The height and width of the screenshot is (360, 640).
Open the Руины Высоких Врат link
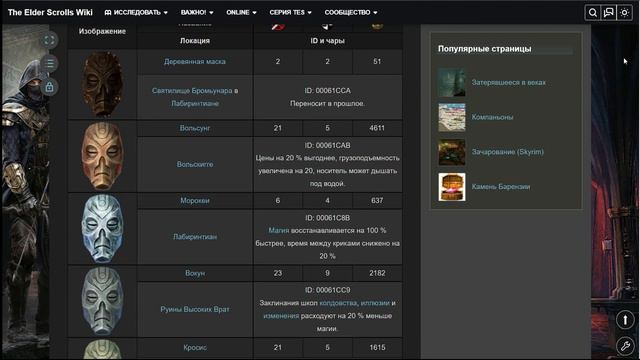tap(195, 309)
